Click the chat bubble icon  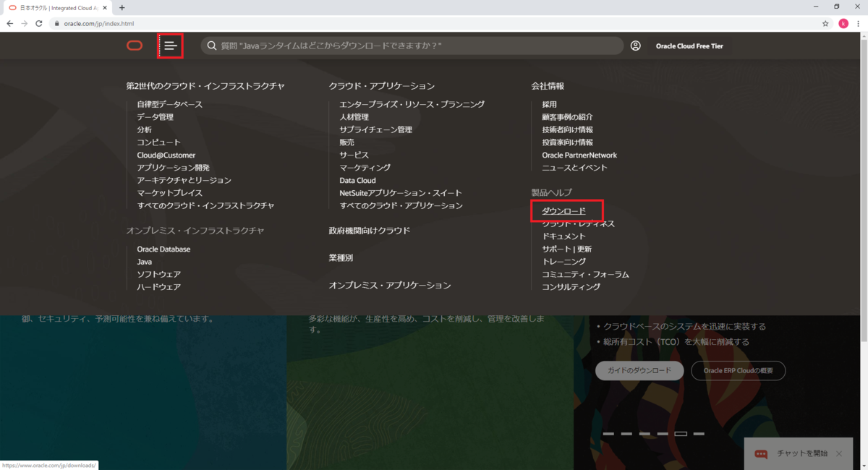coord(761,454)
